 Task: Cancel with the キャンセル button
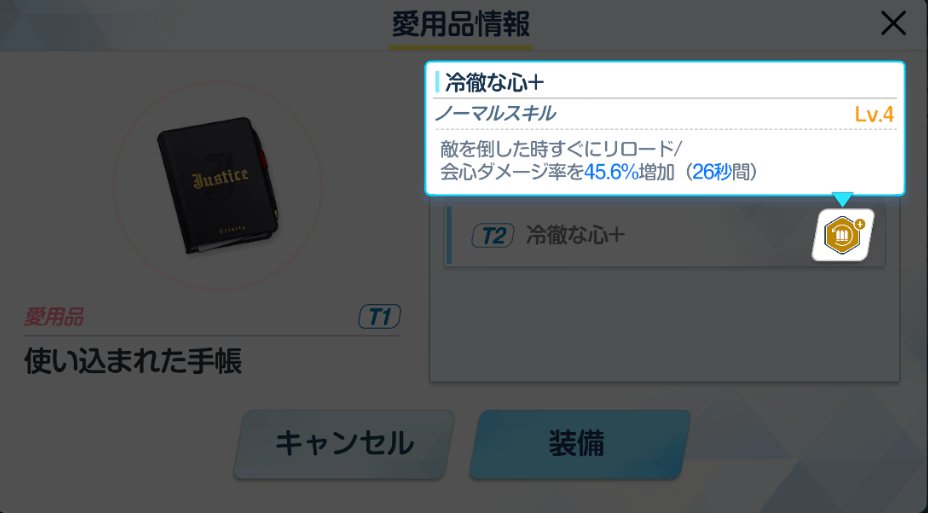tap(344, 444)
